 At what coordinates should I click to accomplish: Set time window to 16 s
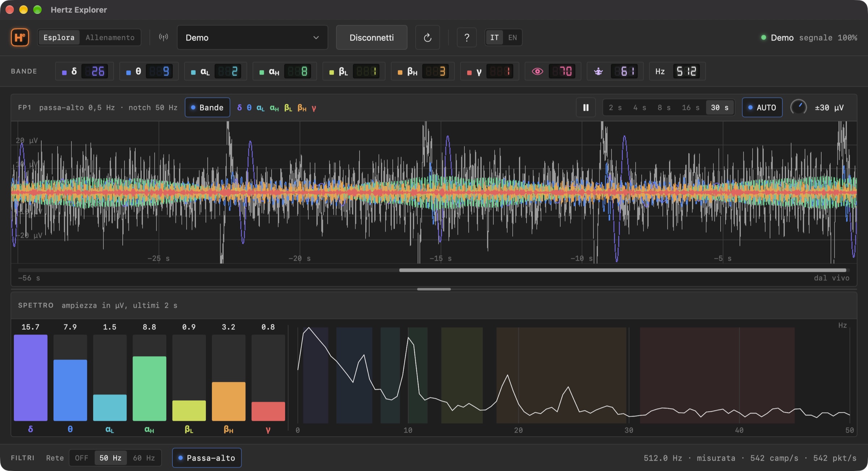click(x=690, y=108)
